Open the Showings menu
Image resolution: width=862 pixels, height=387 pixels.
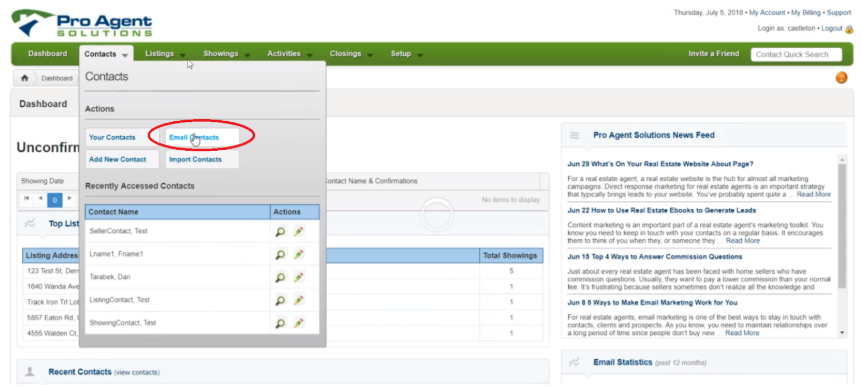[x=221, y=54]
